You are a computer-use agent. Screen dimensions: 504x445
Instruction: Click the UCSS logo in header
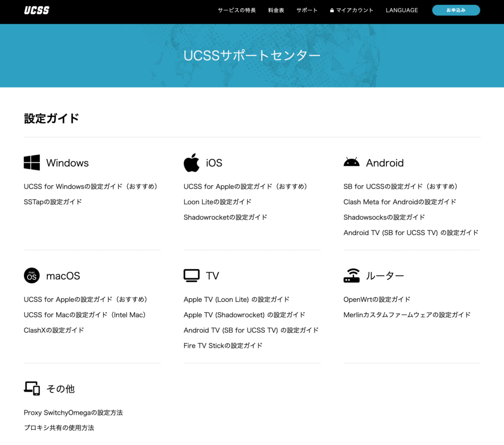(36, 10)
